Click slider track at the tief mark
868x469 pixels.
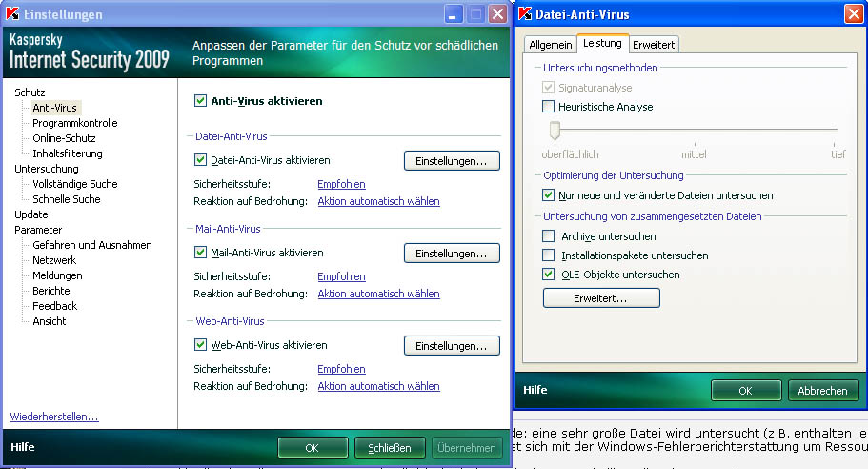pyautogui.click(x=837, y=129)
